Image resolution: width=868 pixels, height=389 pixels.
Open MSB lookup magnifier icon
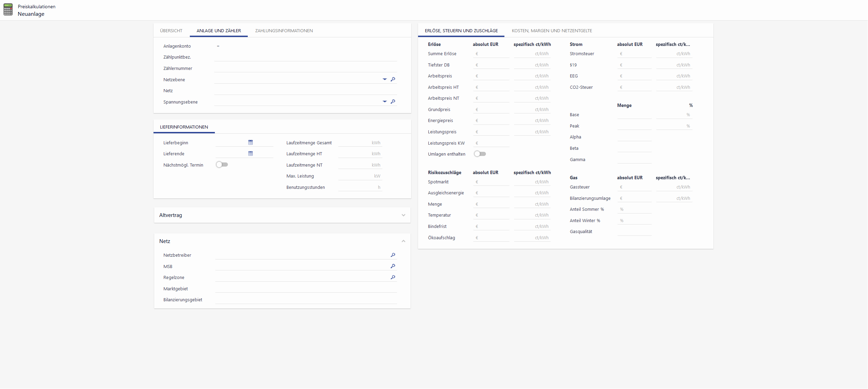[x=393, y=266]
